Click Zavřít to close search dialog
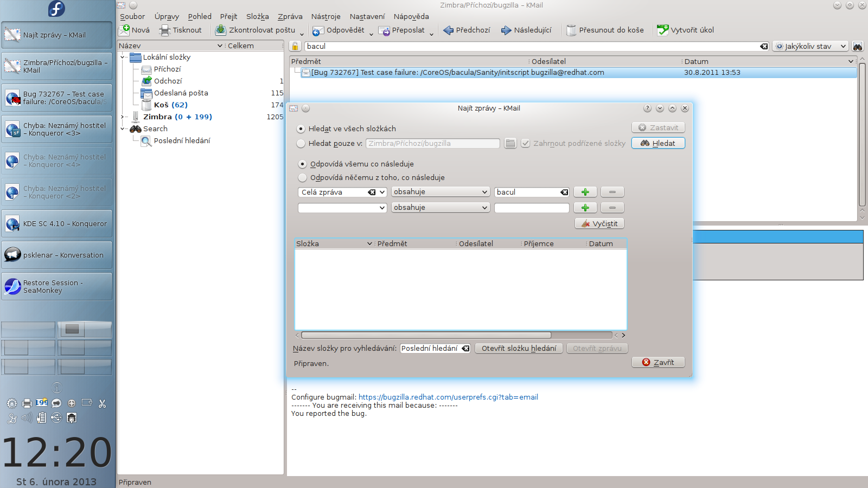Viewport: 868px width, 488px height. (x=658, y=362)
